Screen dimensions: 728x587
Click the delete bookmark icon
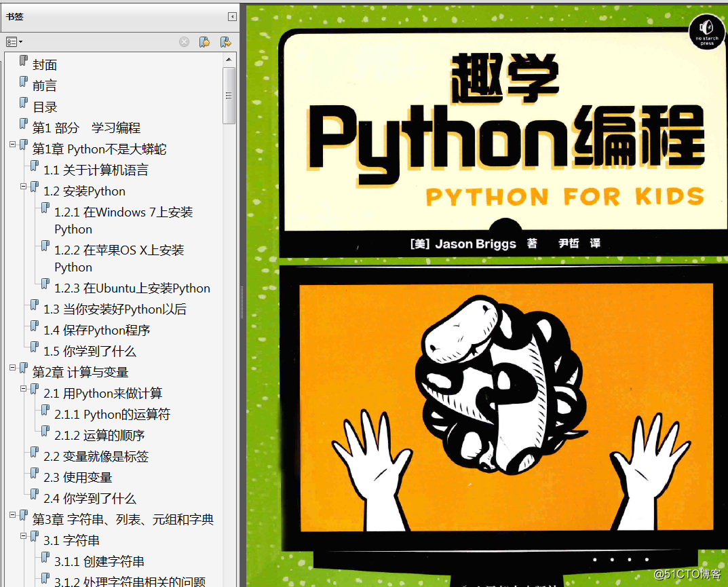pyautogui.click(x=185, y=42)
